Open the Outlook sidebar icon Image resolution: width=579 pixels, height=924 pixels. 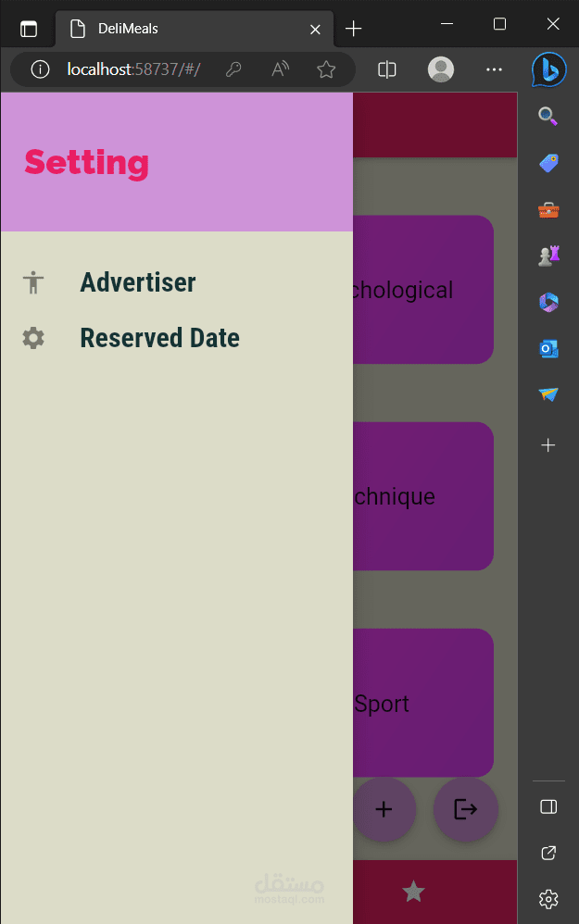click(548, 348)
